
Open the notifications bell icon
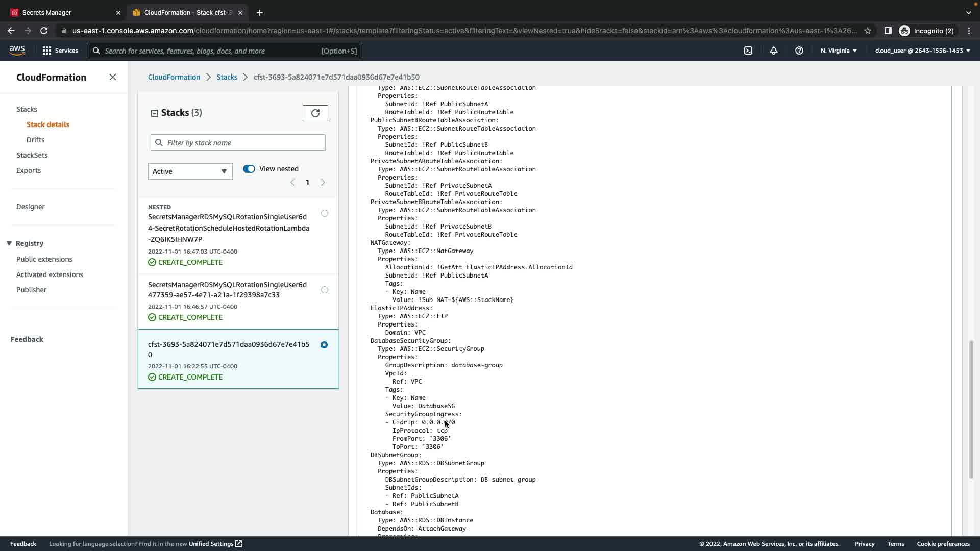(x=774, y=51)
